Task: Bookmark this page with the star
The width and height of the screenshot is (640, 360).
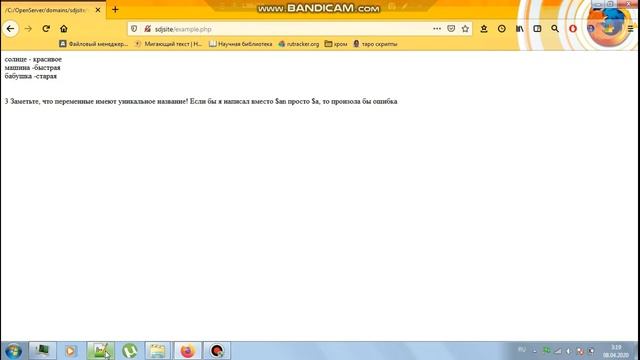Action: point(465,29)
